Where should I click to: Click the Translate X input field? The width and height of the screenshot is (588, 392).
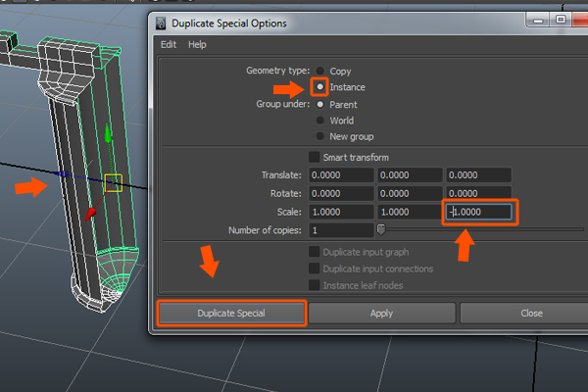[x=340, y=175]
